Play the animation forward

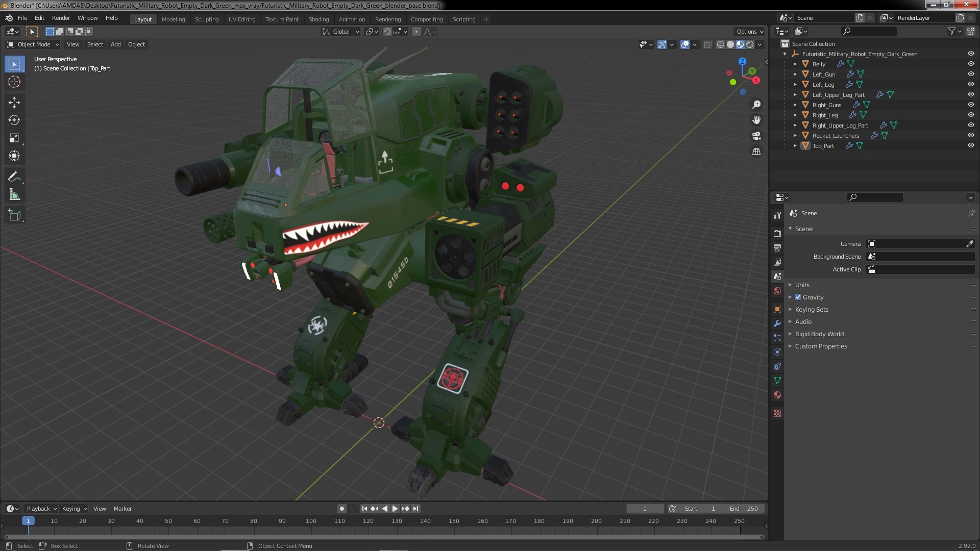(395, 509)
